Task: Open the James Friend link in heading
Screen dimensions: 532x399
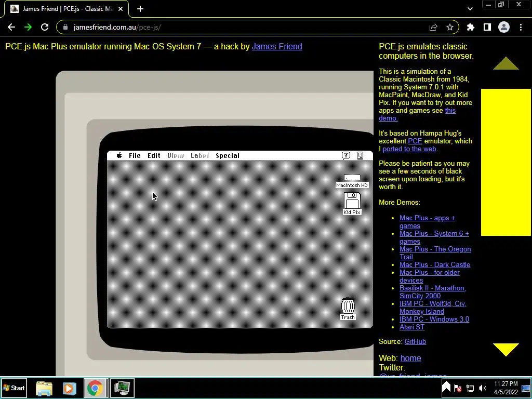Action: tap(277, 46)
